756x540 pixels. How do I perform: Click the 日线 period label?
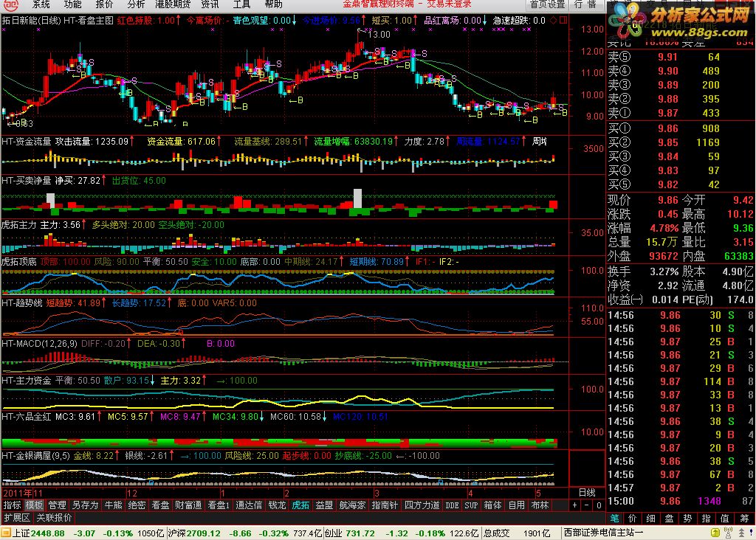587,493
